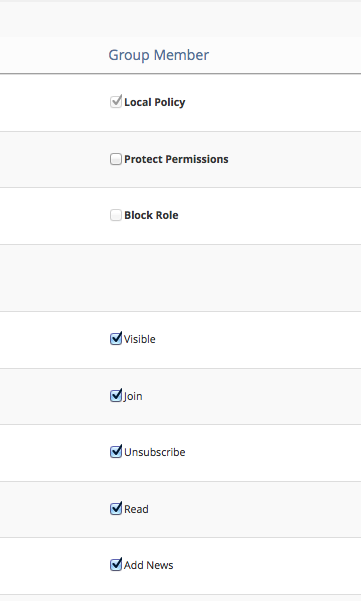The width and height of the screenshot is (361, 601).
Task: Click the bold Local Policy label text
Action: point(154,102)
